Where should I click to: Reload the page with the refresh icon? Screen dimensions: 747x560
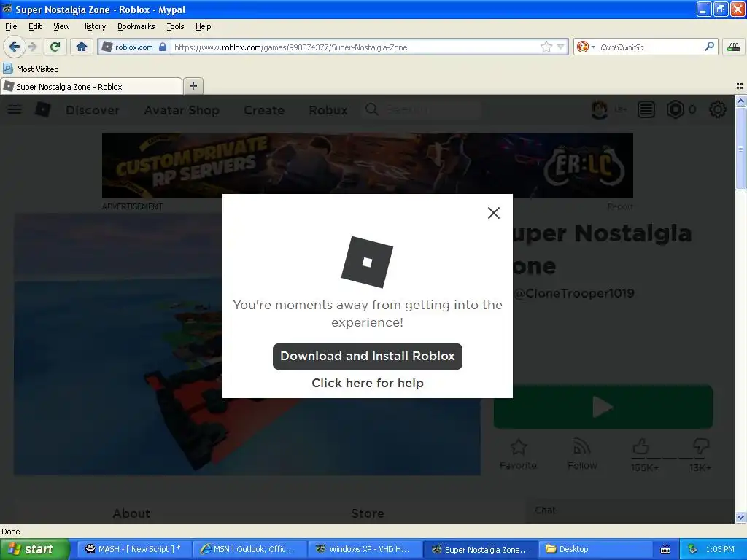(55, 47)
